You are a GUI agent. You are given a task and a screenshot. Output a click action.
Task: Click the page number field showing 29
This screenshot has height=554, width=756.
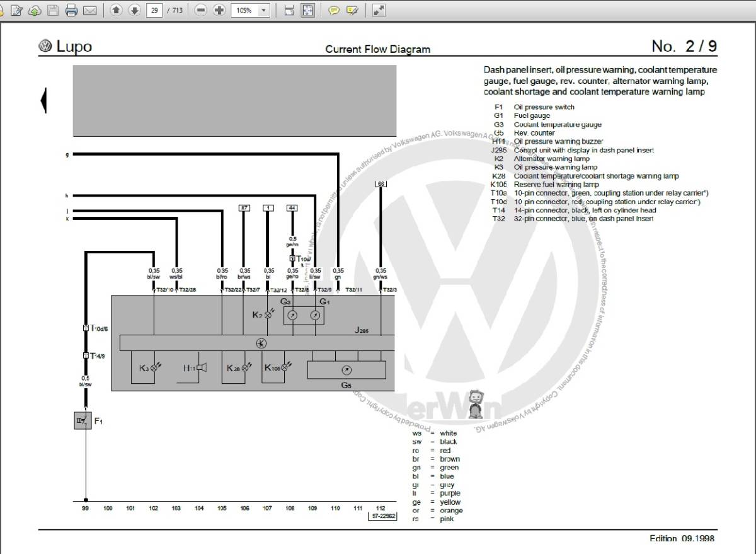pos(154,10)
